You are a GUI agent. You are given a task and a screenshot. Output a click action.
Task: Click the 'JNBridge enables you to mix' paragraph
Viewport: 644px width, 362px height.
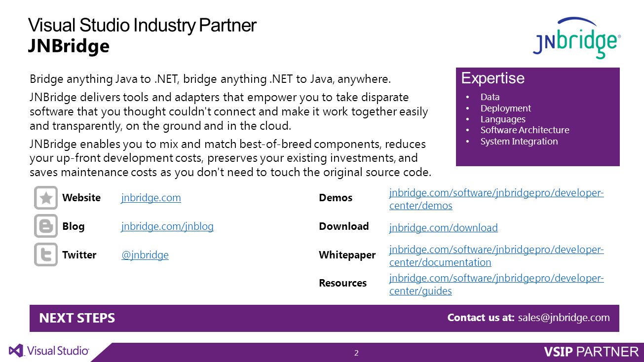click(230, 158)
